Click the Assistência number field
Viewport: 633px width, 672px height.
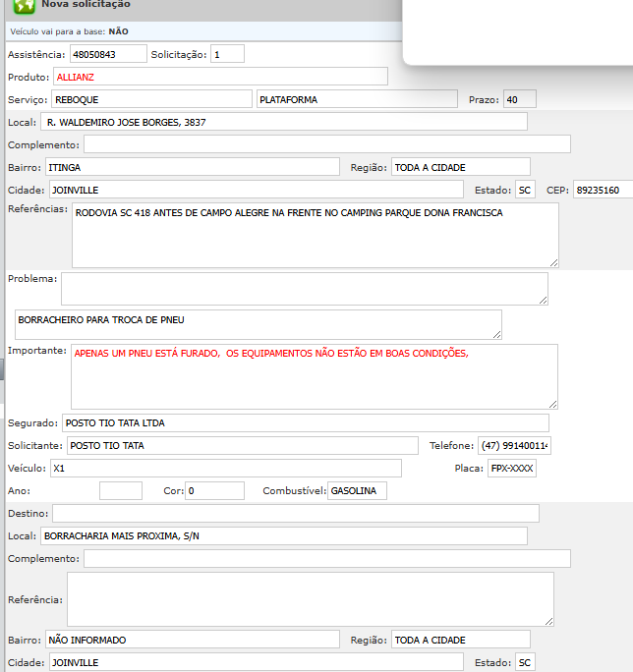click(x=108, y=54)
